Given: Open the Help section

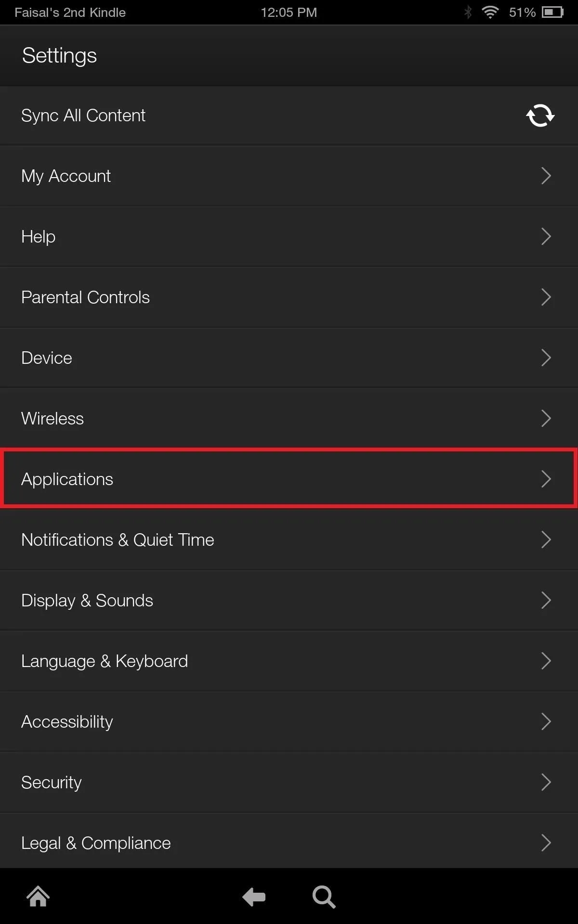Looking at the screenshot, I should 289,237.
